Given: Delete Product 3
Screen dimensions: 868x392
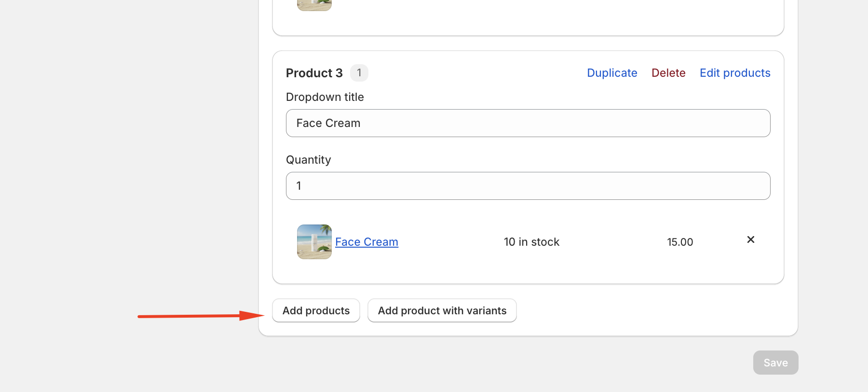Looking at the screenshot, I should (668, 73).
